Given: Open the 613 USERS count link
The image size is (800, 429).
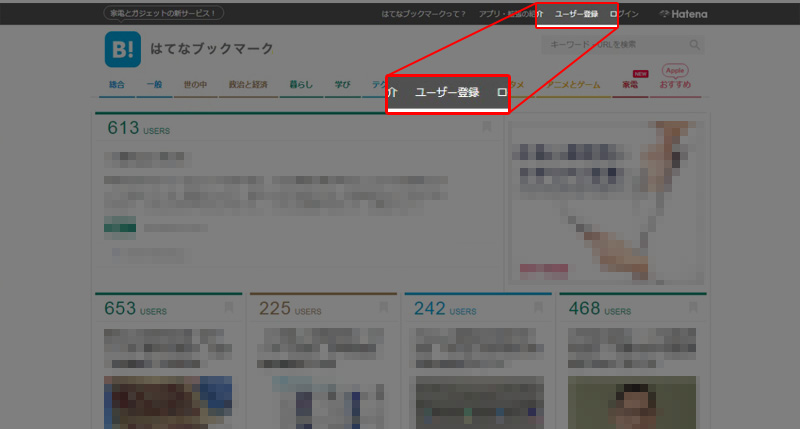Looking at the screenshot, I should coord(138,128).
